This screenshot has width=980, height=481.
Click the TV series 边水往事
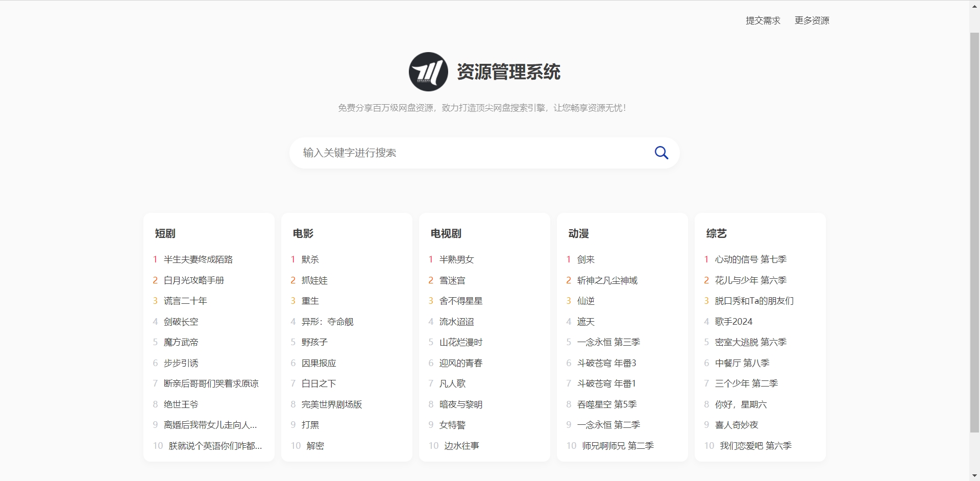click(461, 446)
